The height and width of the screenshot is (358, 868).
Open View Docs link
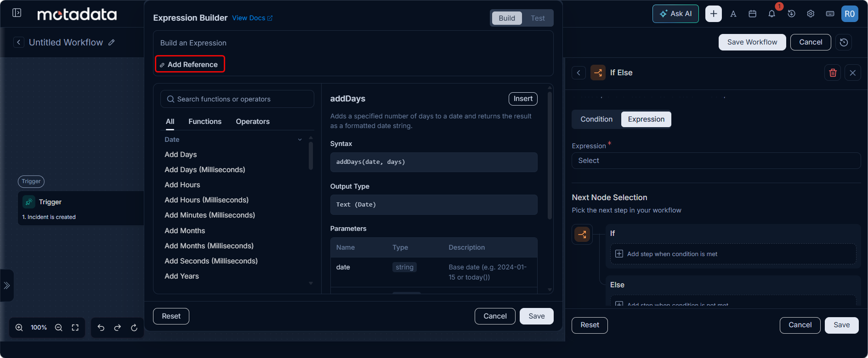pyautogui.click(x=252, y=18)
